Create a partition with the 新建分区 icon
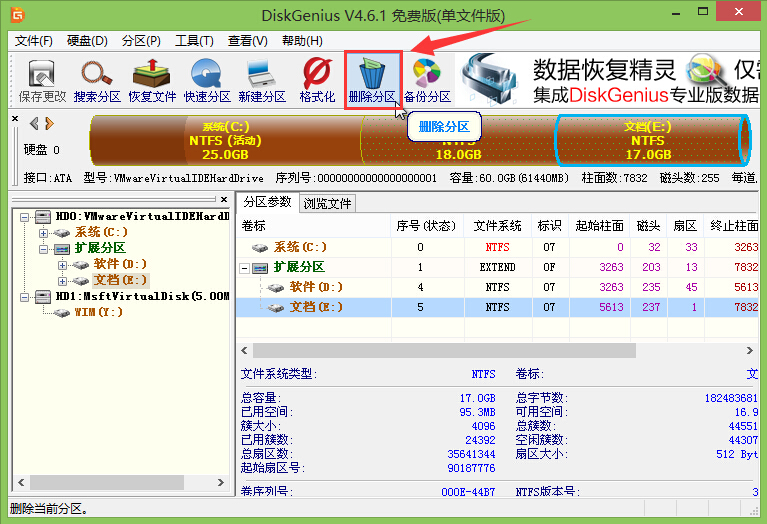This screenshot has width=767, height=524. click(x=262, y=80)
